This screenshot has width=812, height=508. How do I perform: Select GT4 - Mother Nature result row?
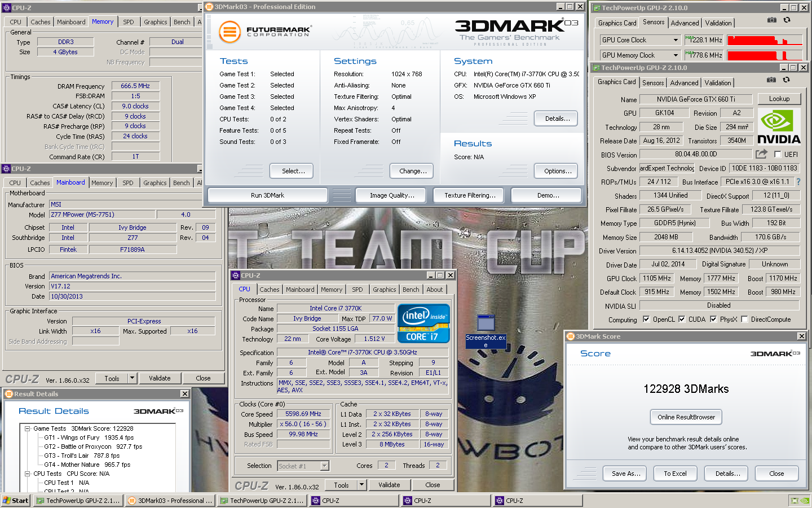[87, 465]
